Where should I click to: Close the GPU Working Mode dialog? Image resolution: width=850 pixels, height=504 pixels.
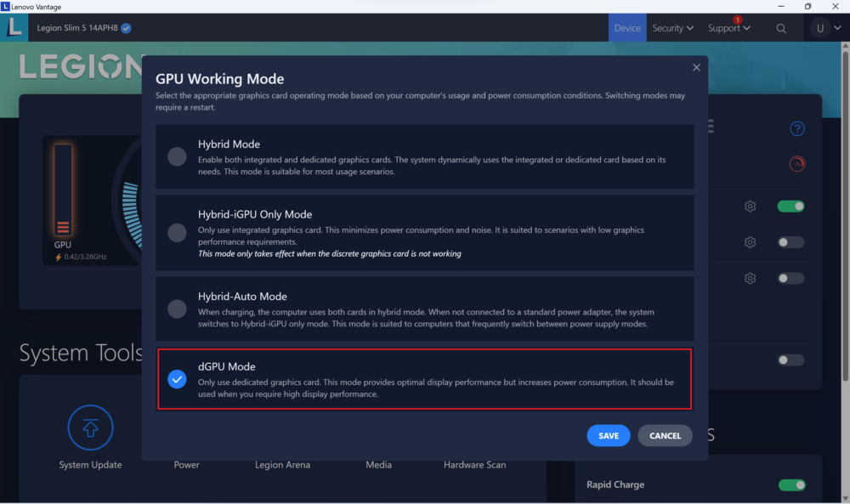pyautogui.click(x=696, y=67)
